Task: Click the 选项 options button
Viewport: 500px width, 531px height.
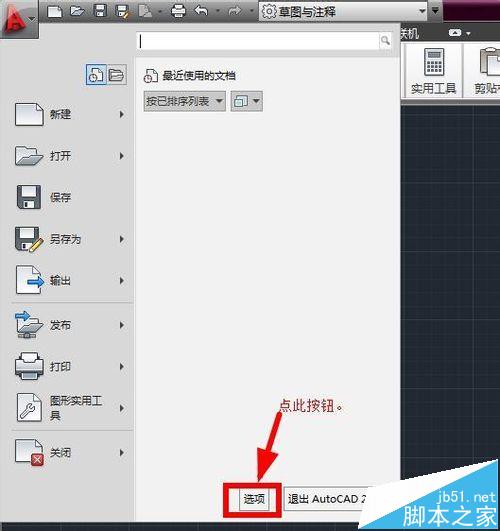Action: pos(254,499)
